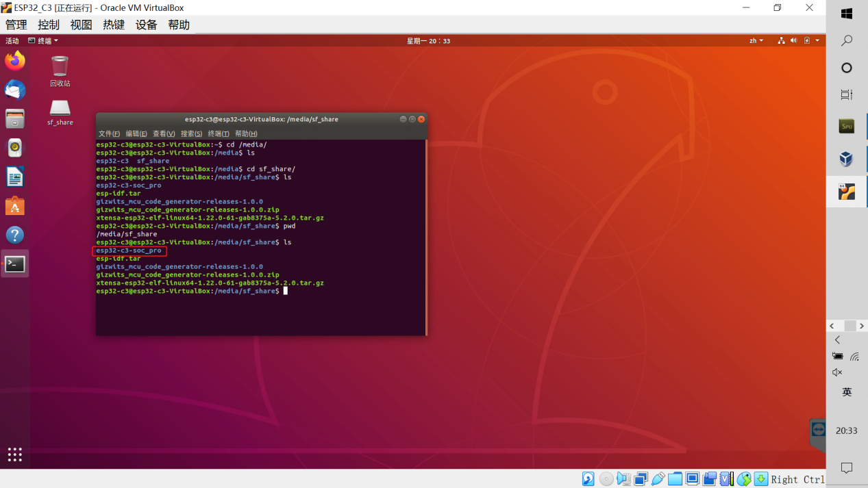Launch LibreOffice Writer from the dock
Image resolution: width=868 pixels, height=488 pixels.
(14, 177)
